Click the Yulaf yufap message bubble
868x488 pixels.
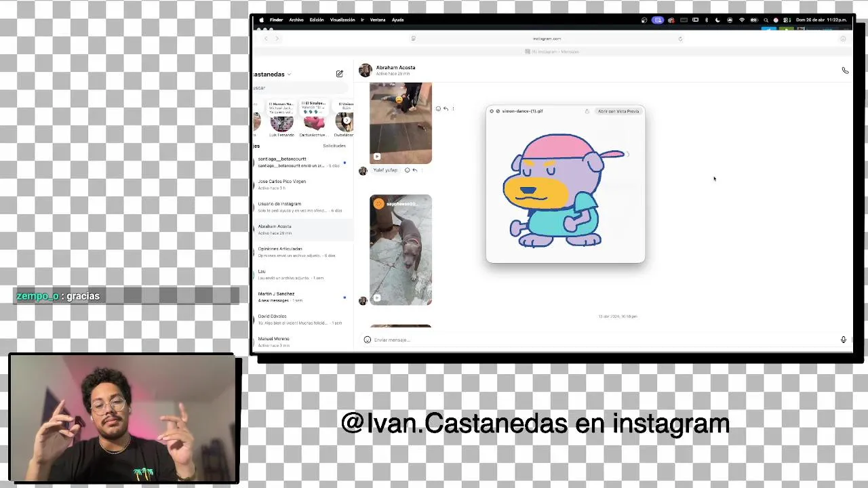385,170
